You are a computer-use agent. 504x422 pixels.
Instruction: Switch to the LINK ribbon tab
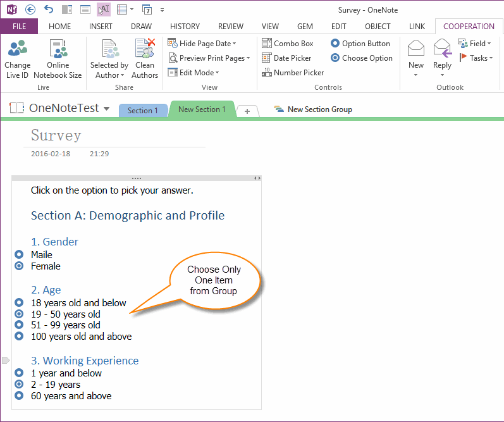tap(417, 27)
